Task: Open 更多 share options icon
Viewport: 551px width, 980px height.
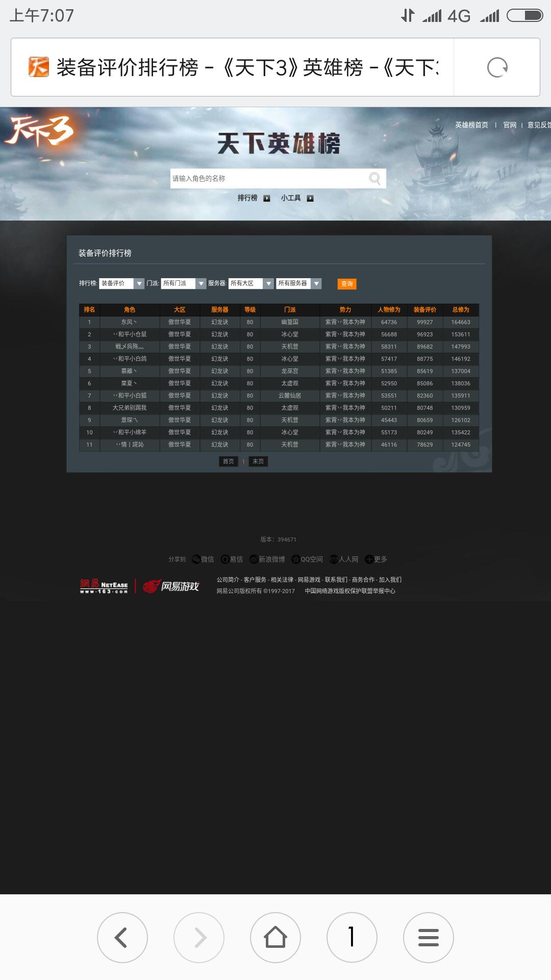Action: (369, 559)
